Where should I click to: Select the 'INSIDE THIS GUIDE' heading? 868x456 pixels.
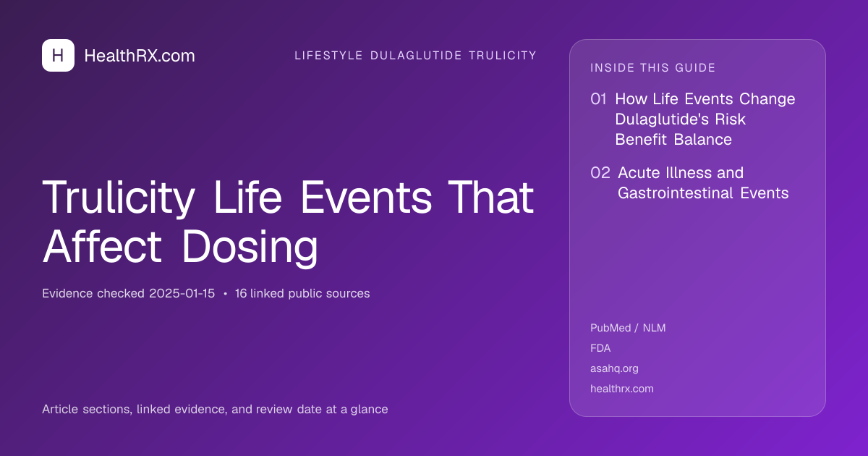point(653,68)
